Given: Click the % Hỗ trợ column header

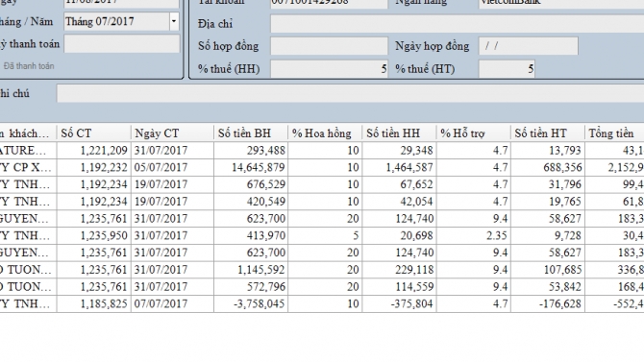Looking at the screenshot, I should (474, 133).
